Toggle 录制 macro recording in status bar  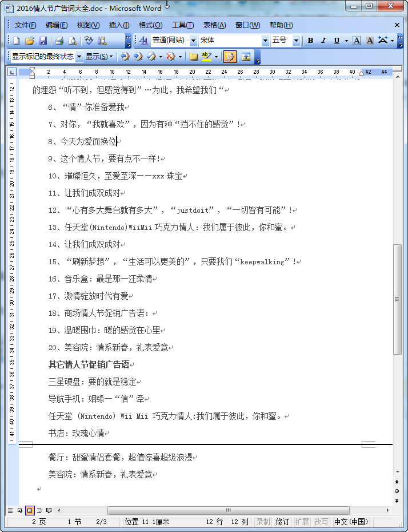(x=263, y=522)
